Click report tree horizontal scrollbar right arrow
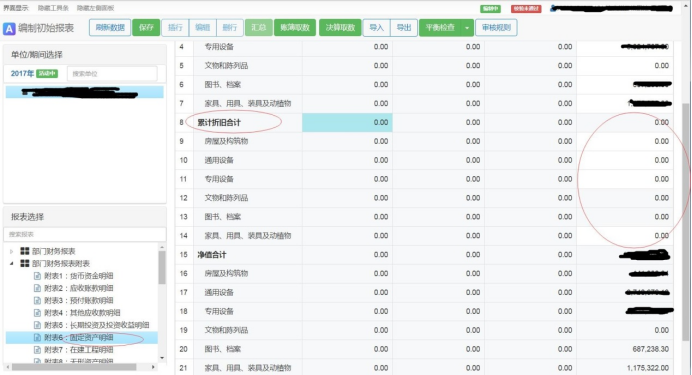The image size is (692, 375). coord(153,367)
